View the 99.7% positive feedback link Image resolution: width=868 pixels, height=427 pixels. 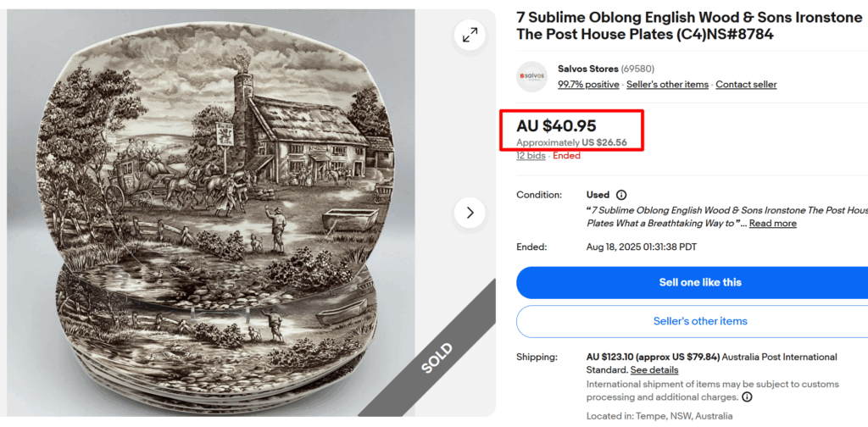(x=588, y=85)
